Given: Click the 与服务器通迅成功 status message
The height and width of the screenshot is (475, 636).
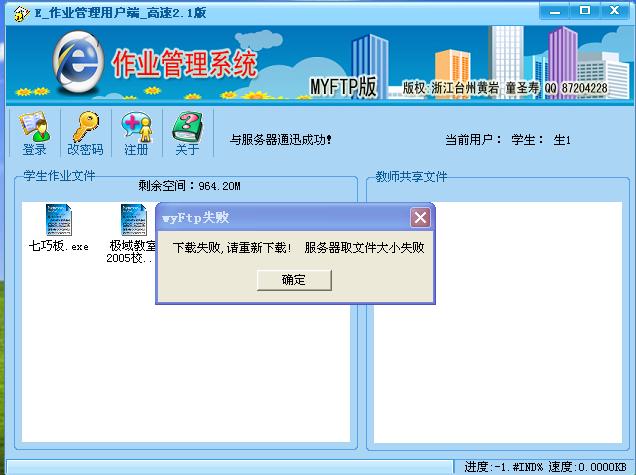Looking at the screenshot, I should [281, 140].
